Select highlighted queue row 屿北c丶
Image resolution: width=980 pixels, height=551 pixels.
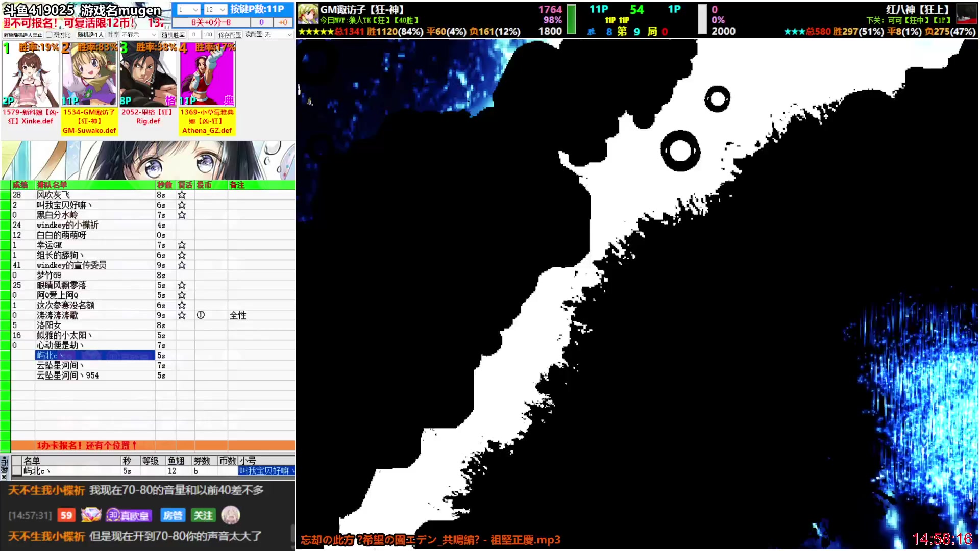click(95, 356)
